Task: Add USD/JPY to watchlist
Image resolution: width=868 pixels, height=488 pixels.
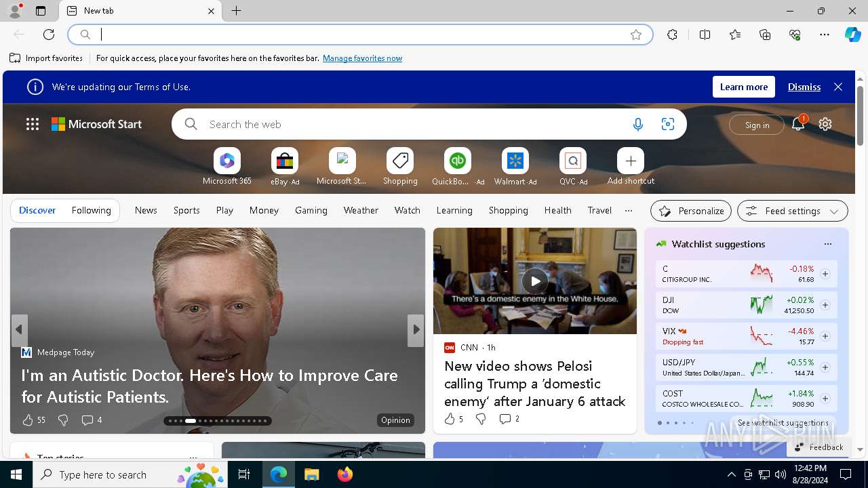Action: (x=825, y=367)
